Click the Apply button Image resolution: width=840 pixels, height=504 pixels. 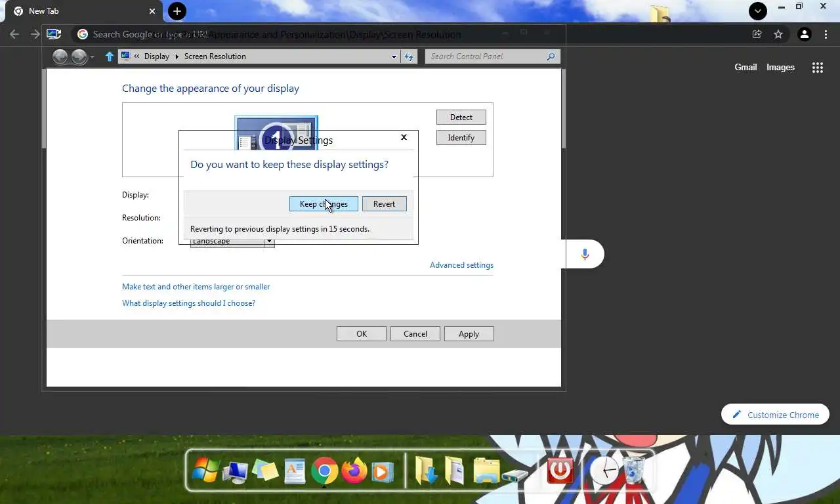(469, 334)
